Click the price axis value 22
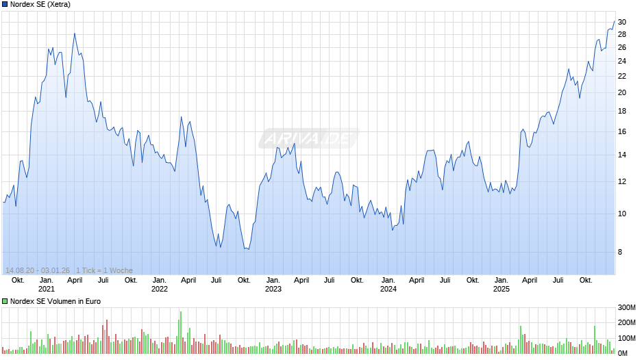Viewport: 644px width, 360px height. [x=622, y=77]
